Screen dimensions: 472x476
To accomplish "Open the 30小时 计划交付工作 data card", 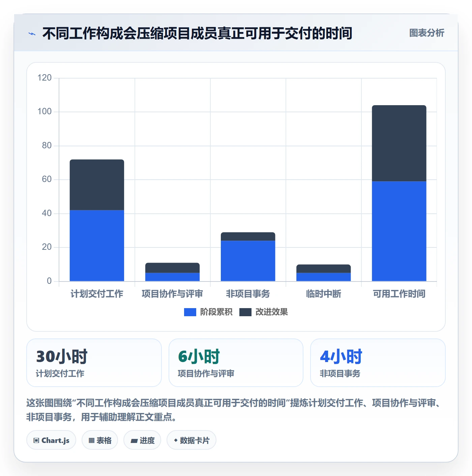I will 94,363.
